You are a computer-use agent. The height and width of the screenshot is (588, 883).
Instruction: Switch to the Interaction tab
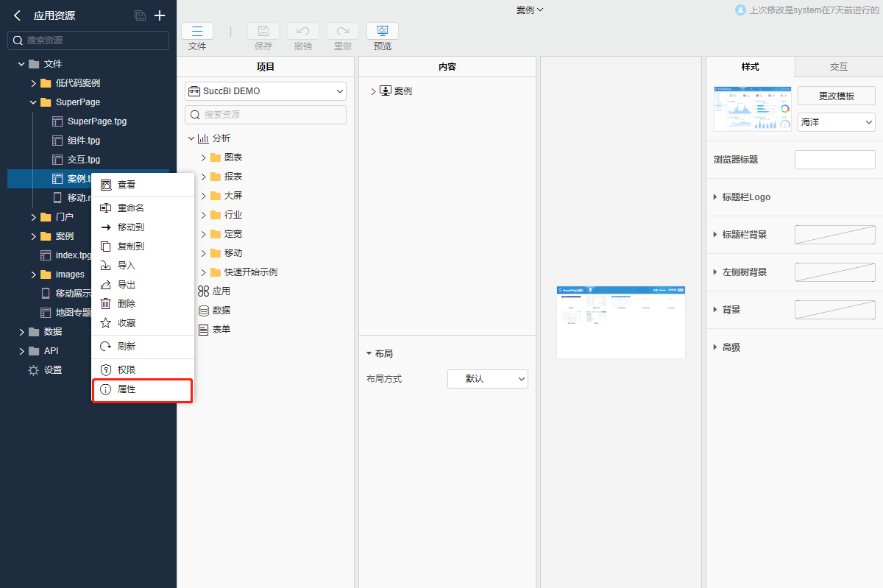[839, 67]
